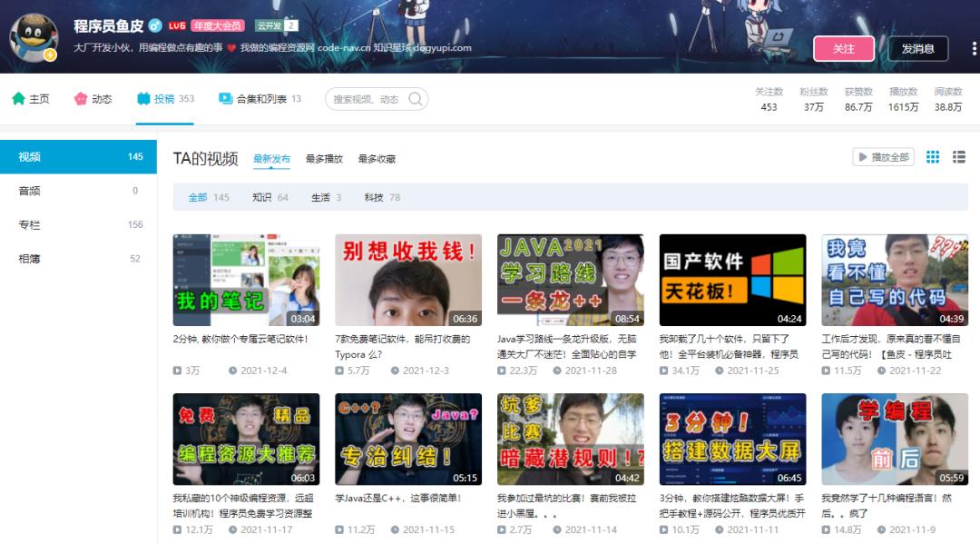
Task: Switch to the 动态 tab
Action: (93, 99)
